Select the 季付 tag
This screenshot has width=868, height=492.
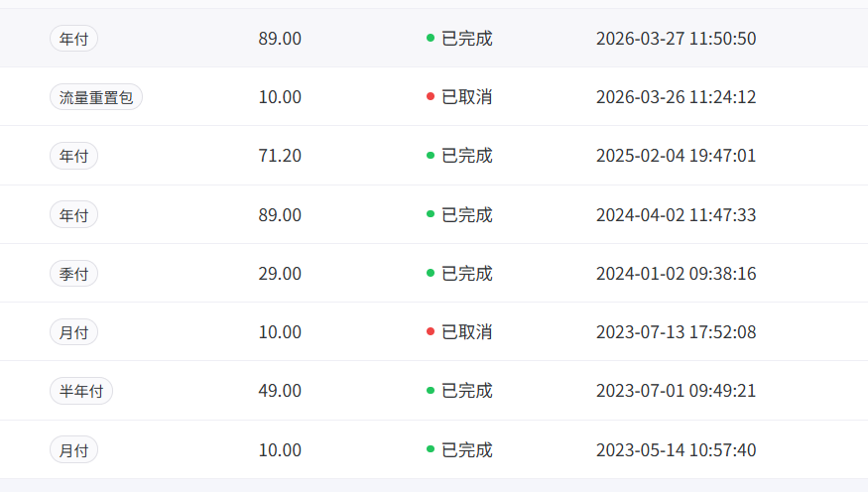point(73,274)
